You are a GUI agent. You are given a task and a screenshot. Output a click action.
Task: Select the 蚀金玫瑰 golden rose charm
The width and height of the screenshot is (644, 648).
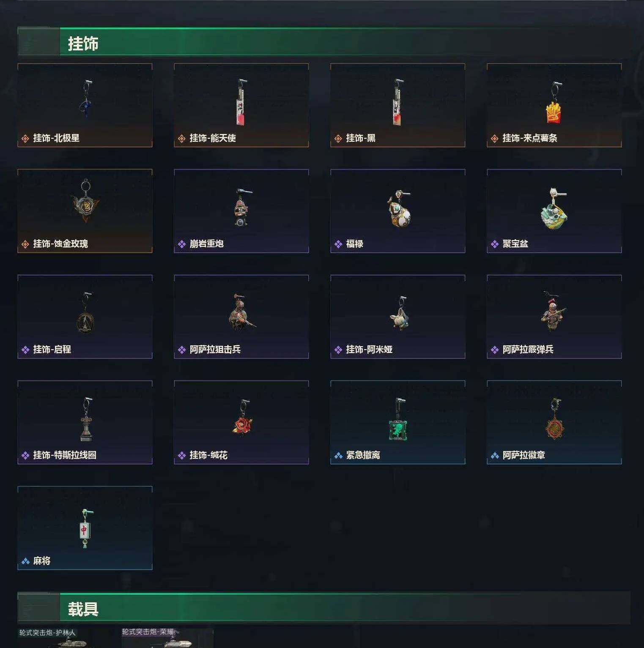coord(86,200)
